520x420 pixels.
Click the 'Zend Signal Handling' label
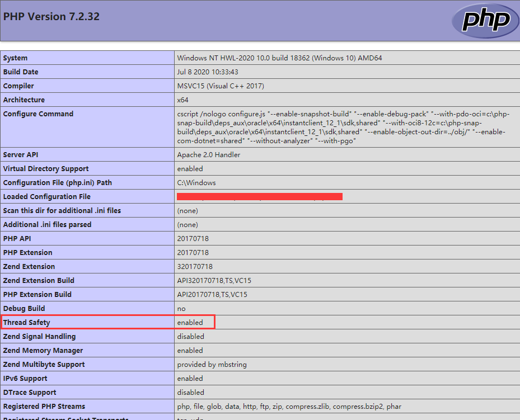point(40,336)
